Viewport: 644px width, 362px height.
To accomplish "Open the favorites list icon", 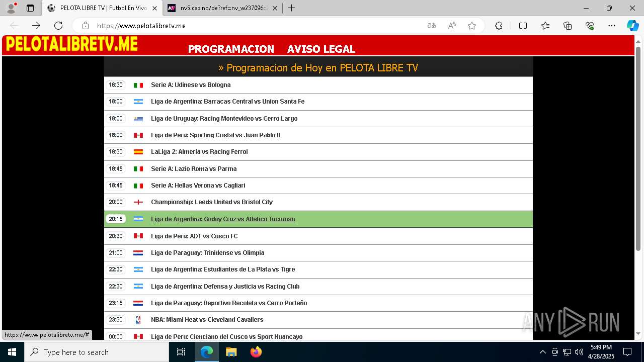I will click(x=545, y=26).
